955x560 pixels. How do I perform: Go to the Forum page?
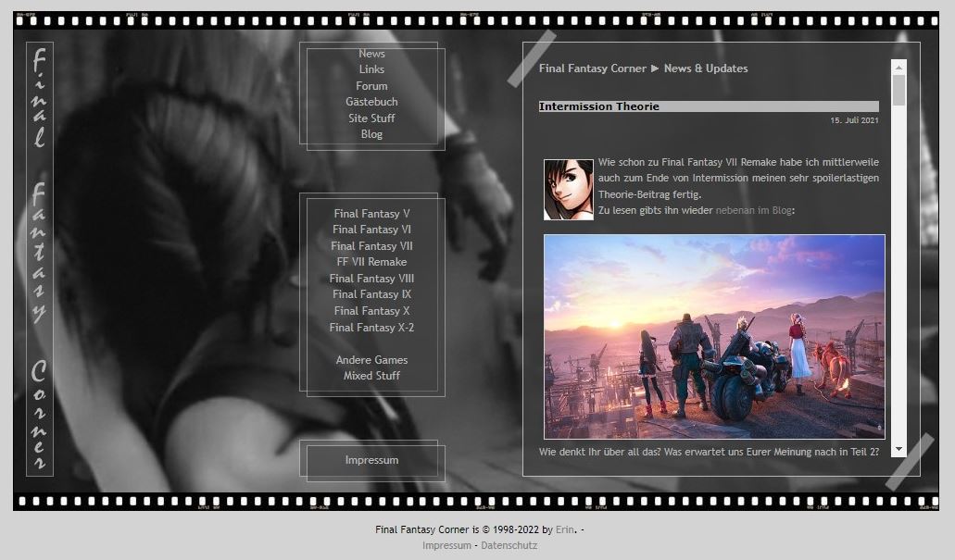click(371, 86)
